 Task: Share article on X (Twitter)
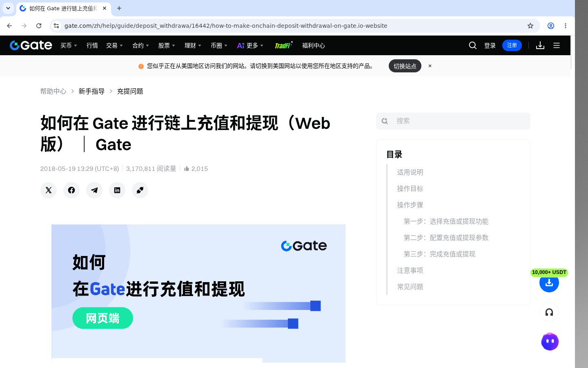49,190
